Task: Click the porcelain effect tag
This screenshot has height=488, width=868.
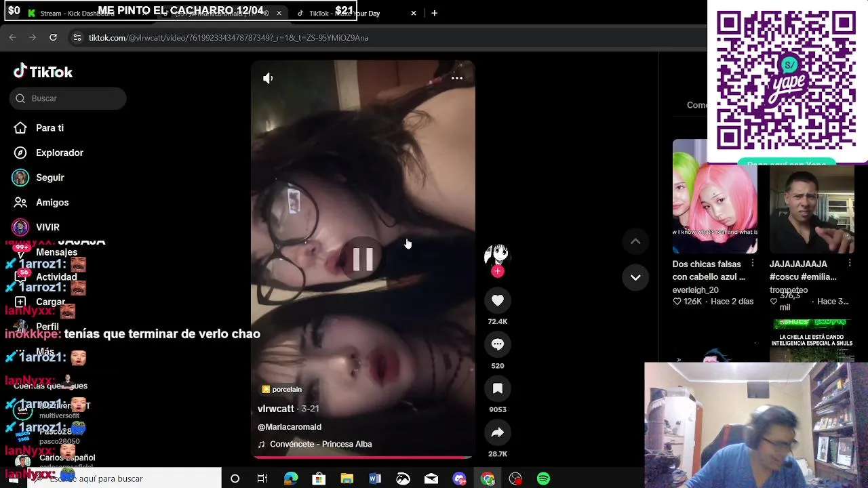Action: [x=282, y=389]
